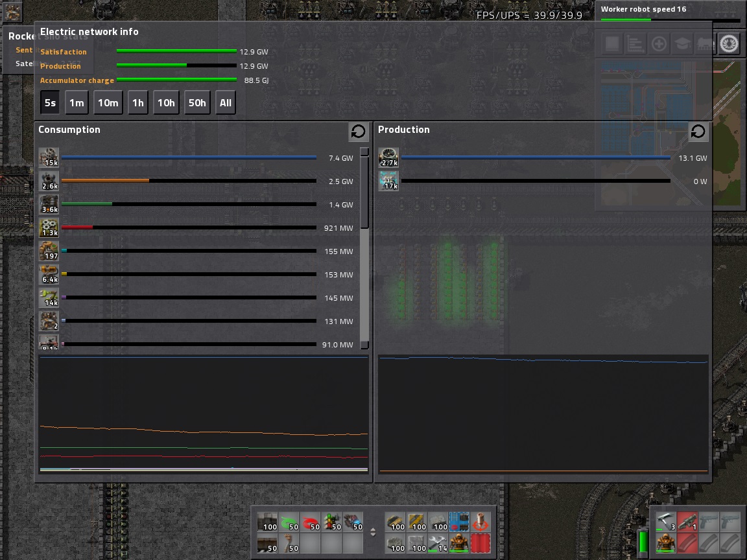Choose the 50h time range
The width and height of the screenshot is (747, 560).
coord(197,103)
